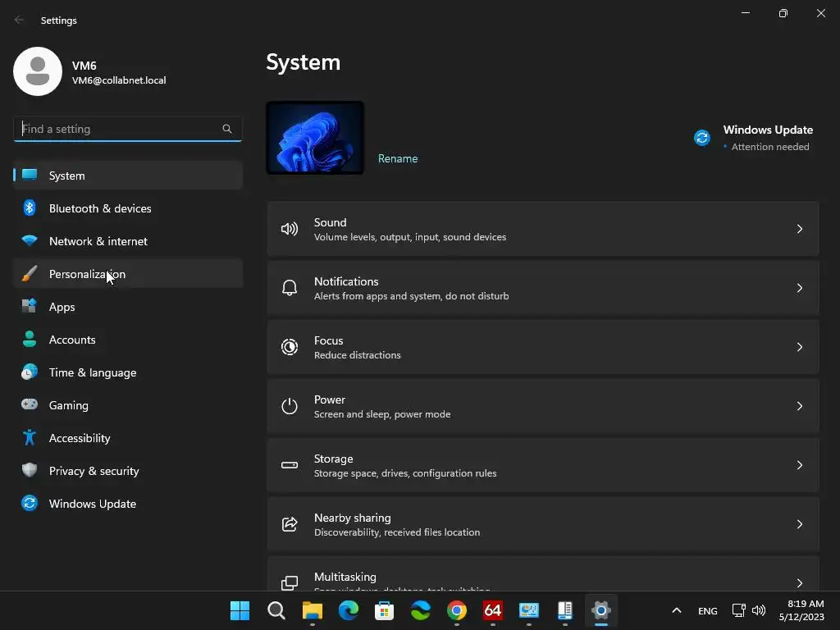Screen dimensions: 840x630
Task: Open taskbar Search
Action: click(276, 610)
